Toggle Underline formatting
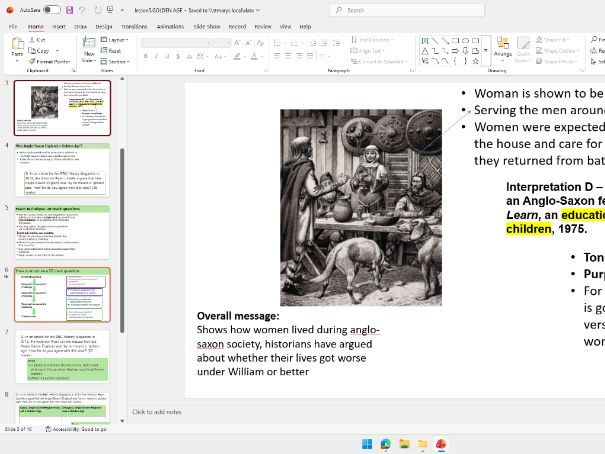Image resolution: width=605 pixels, height=454 pixels. [167, 57]
